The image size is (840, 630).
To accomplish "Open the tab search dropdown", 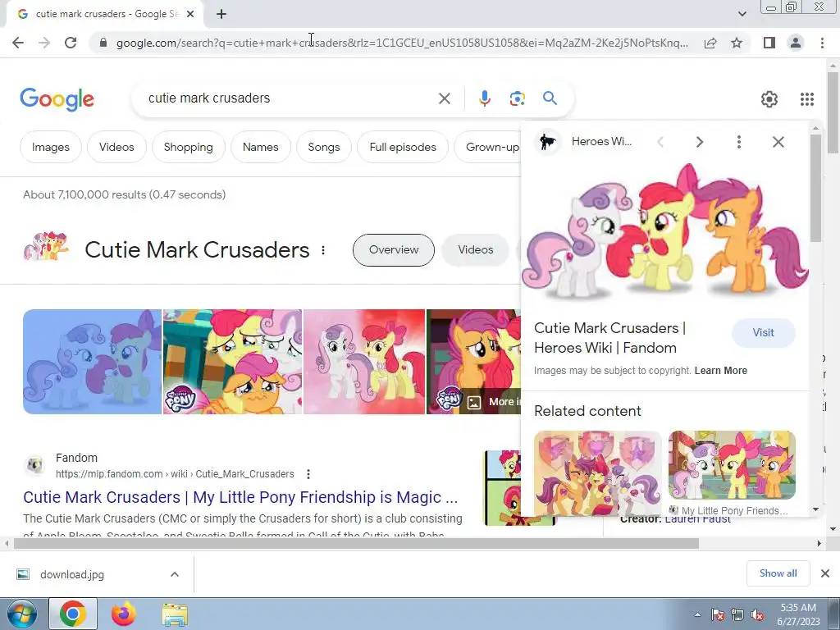I will 742,14.
